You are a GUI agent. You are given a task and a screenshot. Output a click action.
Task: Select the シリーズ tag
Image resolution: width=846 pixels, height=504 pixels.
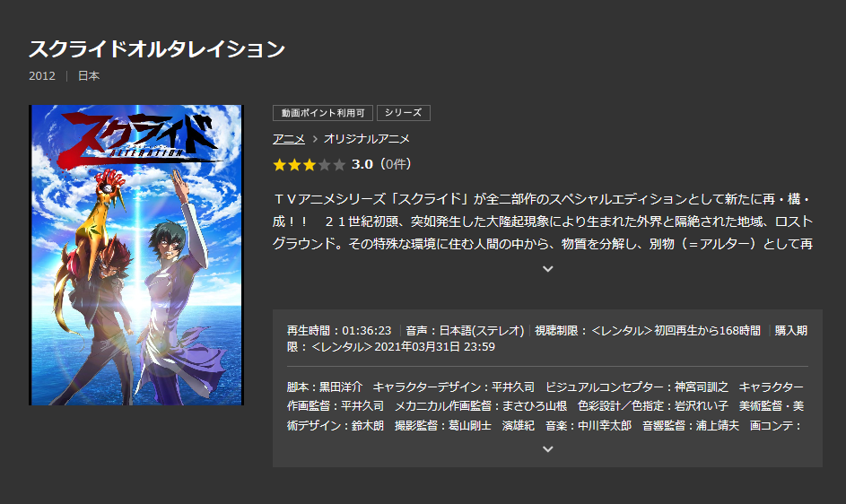[x=403, y=113]
